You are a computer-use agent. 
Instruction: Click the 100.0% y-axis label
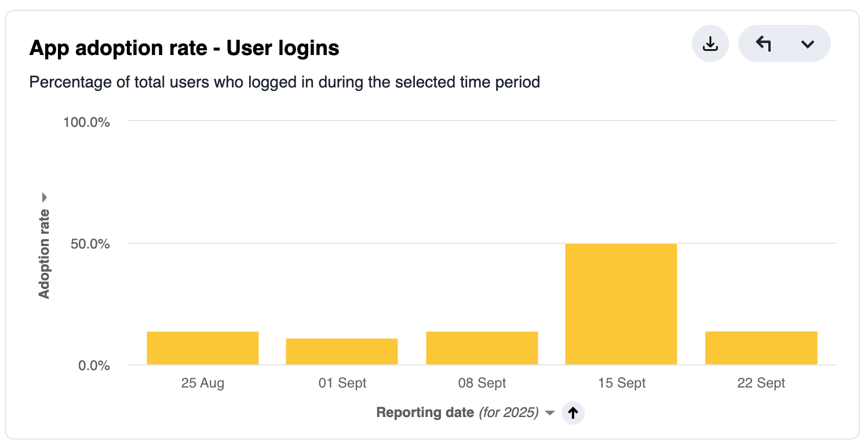[x=87, y=122]
